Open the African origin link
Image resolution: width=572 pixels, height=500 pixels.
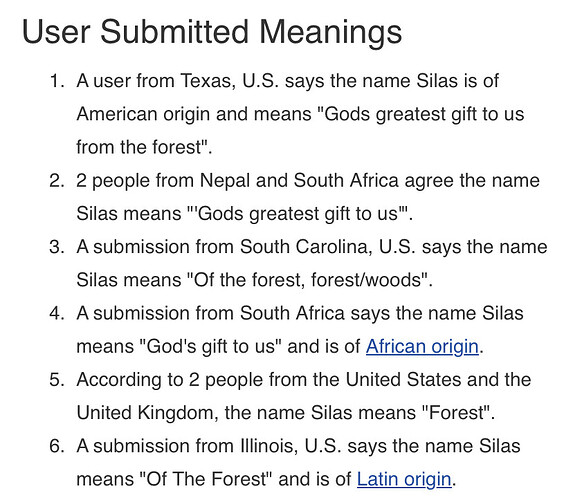click(x=422, y=346)
